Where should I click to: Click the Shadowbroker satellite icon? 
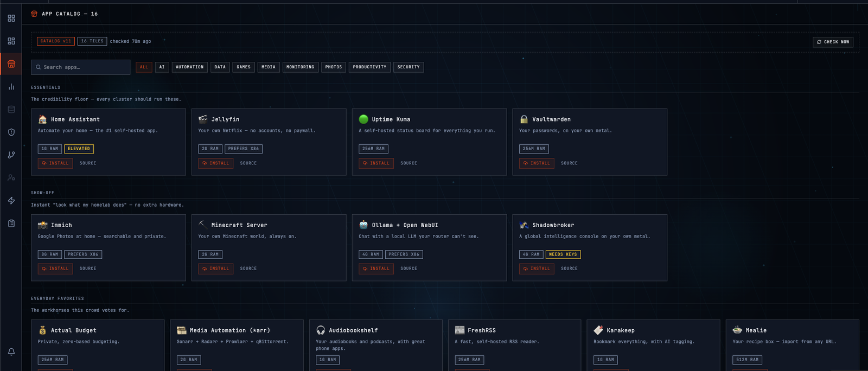coord(524,225)
